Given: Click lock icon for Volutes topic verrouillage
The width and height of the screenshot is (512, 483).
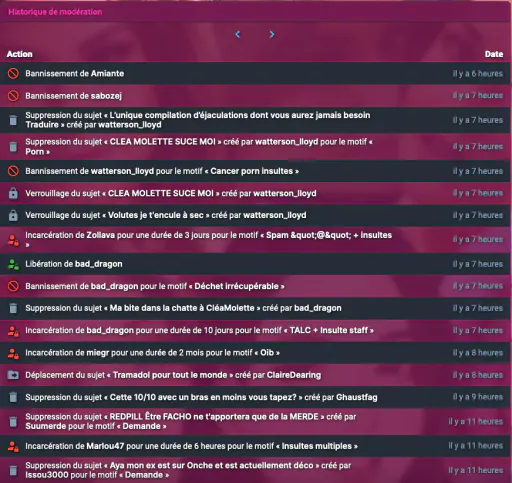Looking at the screenshot, I should 13,215.
